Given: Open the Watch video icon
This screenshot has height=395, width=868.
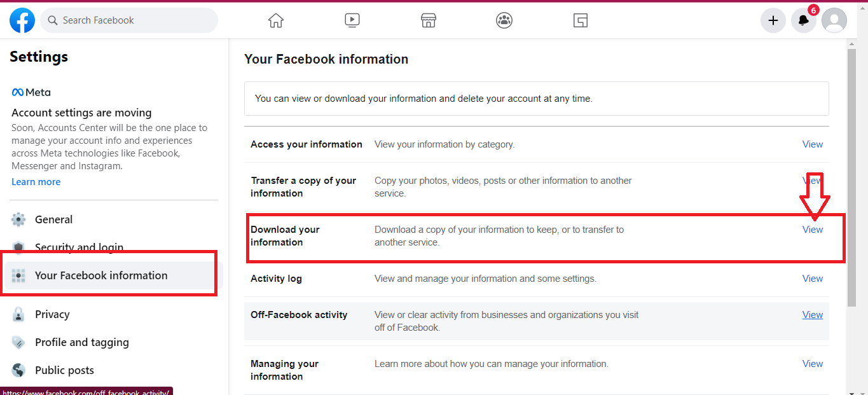Looking at the screenshot, I should pyautogui.click(x=352, y=20).
